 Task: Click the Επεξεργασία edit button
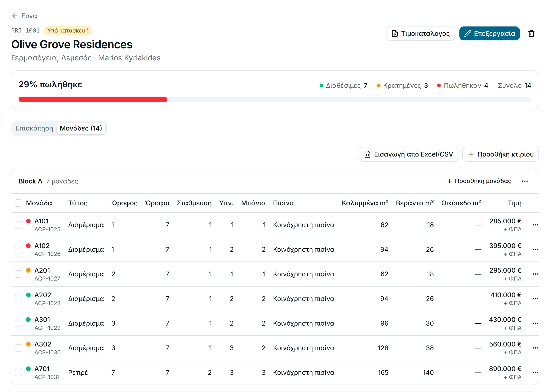coord(489,33)
